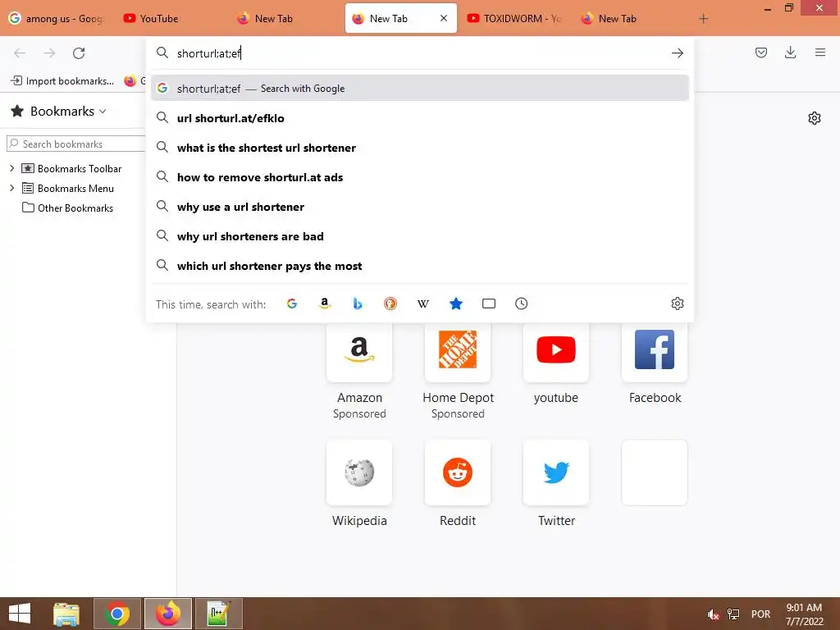
Task: Close the active New Tab
Action: click(x=444, y=18)
